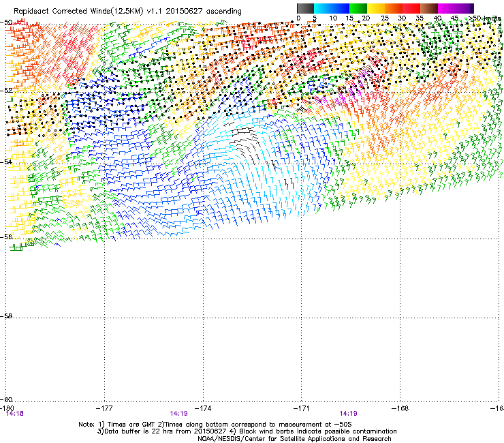The width and height of the screenshot is (504, 443).
Task: Pick the red 30-35 knots legend swatch
Action: [x=411, y=8]
